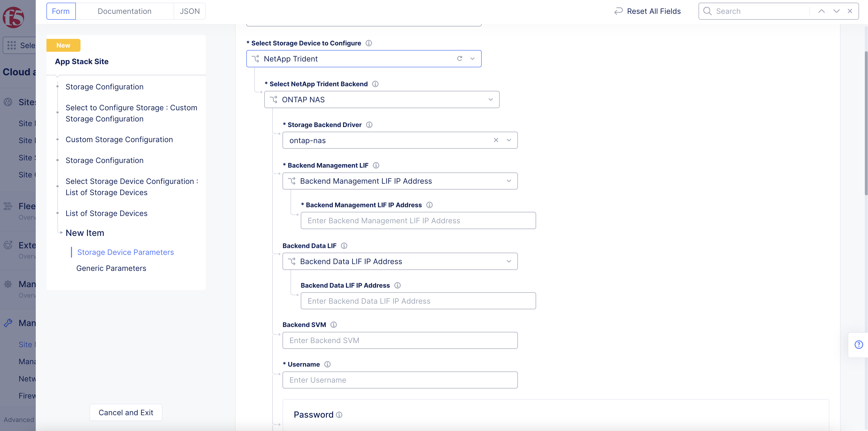Click Cancel and Exit button

click(x=126, y=413)
